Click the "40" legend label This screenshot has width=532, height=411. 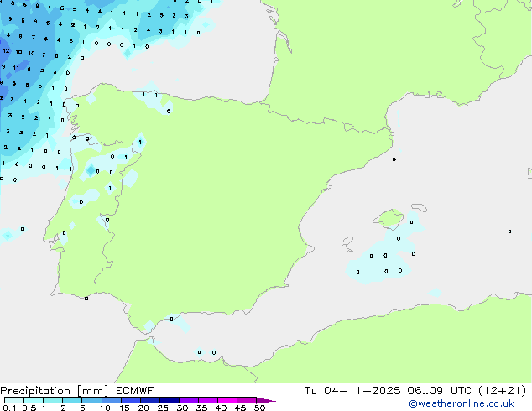(x=221, y=408)
